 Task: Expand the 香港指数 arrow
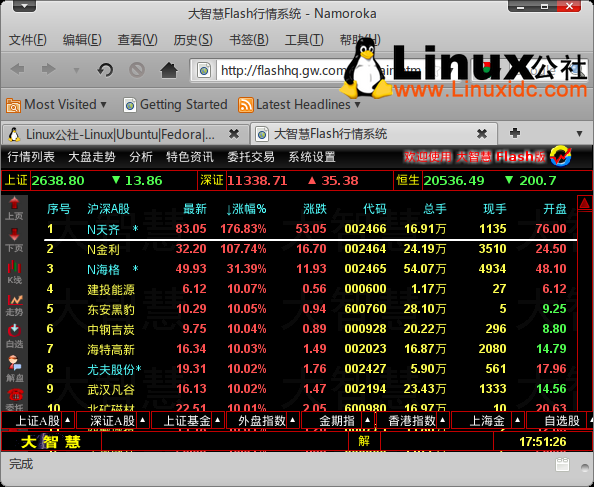(x=442, y=420)
